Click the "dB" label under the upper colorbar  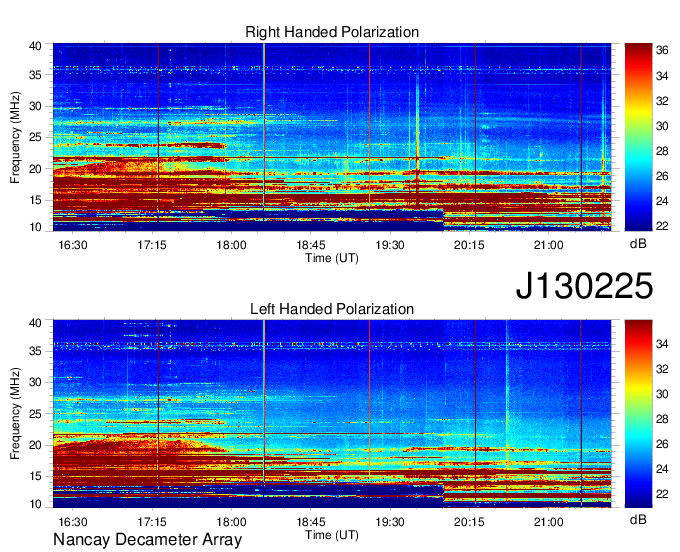[x=638, y=244]
